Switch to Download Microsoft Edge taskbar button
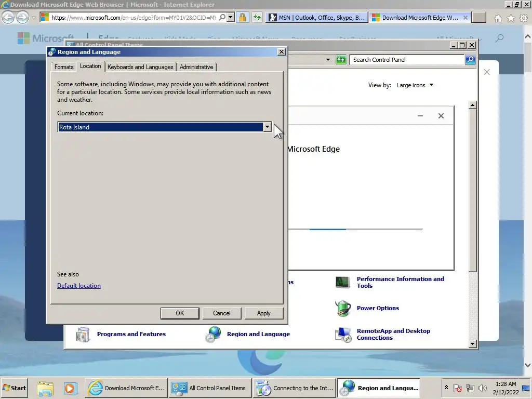The height and width of the screenshot is (399, 532). pos(126,388)
